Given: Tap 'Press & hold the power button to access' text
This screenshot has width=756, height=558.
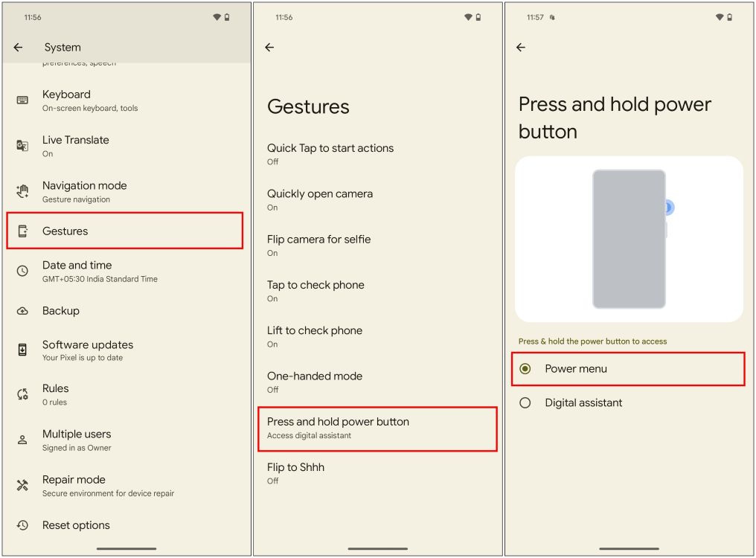Looking at the screenshot, I should tap(592, 341).
